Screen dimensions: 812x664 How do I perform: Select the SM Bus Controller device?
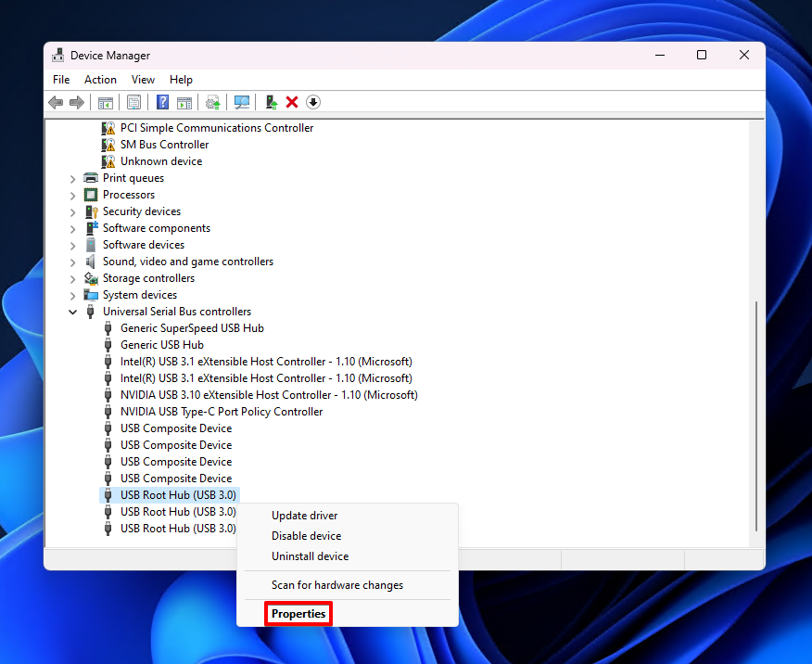click(164, 144)
